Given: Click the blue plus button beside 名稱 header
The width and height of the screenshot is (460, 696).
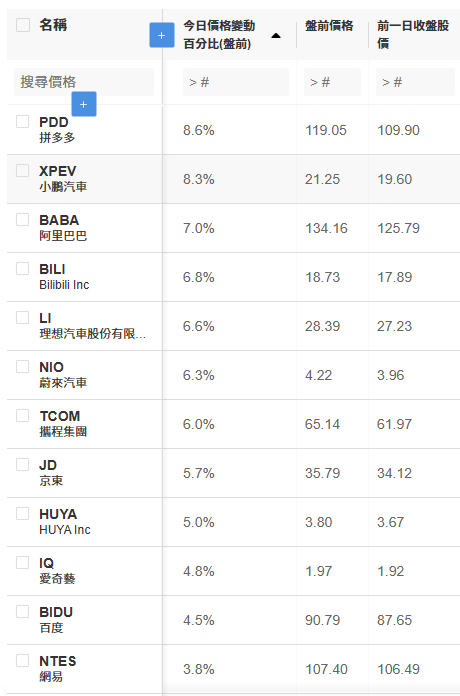Looking at the screenshot, I should click(161, 35).
